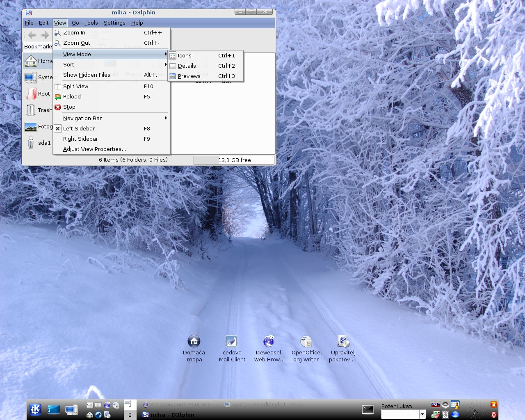Click the miha - D3lphin title bar
The image size is (525, 420).
[x=133, y=13]
